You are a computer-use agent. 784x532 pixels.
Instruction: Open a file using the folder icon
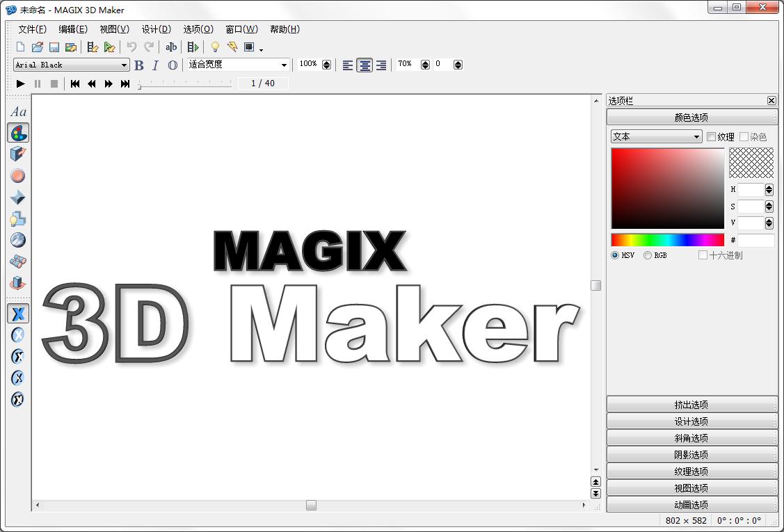pyautogui.click(x=38, y=47)
